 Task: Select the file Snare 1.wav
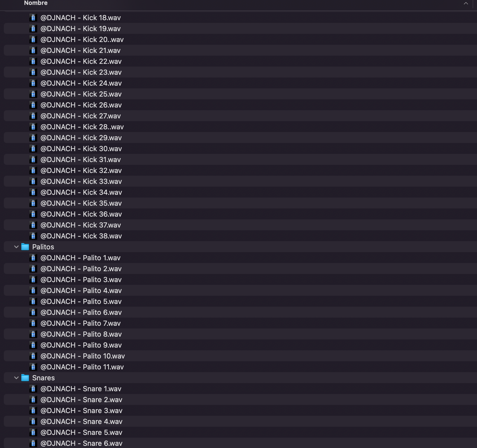click(x=81, y=389)
